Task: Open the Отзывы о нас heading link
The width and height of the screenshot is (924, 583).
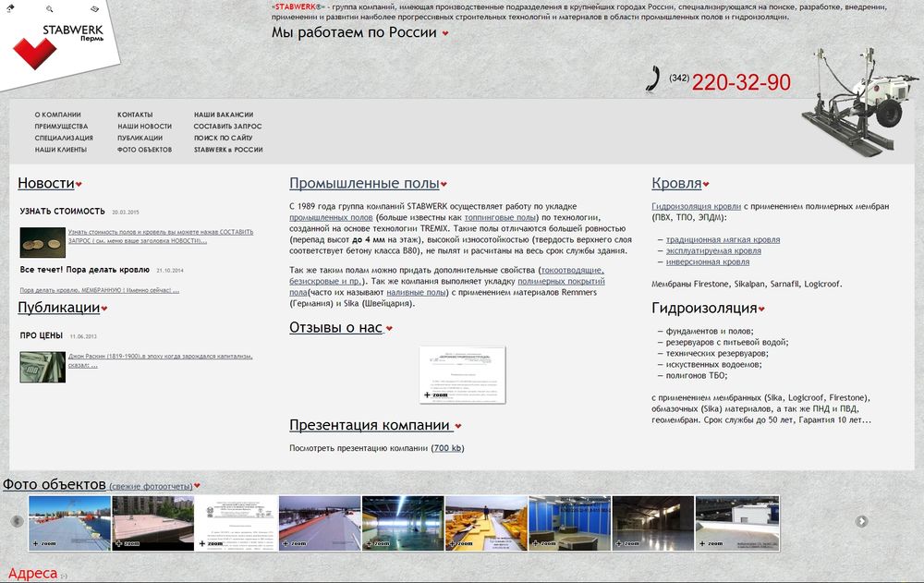Action: click(x=336, y=327)
